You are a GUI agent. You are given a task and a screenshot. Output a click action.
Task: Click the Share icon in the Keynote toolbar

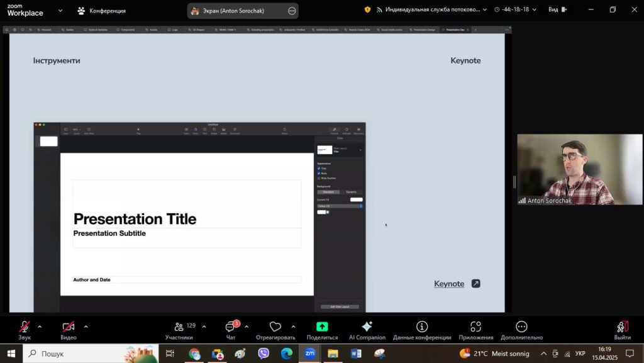(x=284, y=131)
